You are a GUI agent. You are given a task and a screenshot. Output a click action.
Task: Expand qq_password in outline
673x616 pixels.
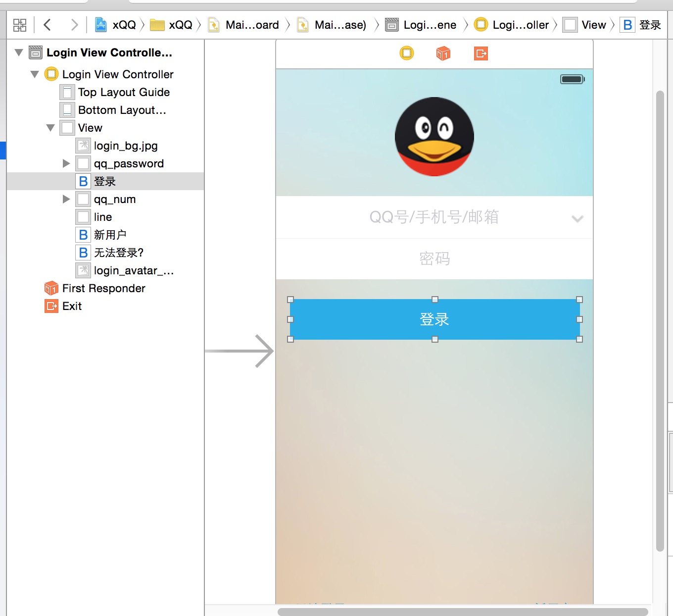tap(66, 163)
